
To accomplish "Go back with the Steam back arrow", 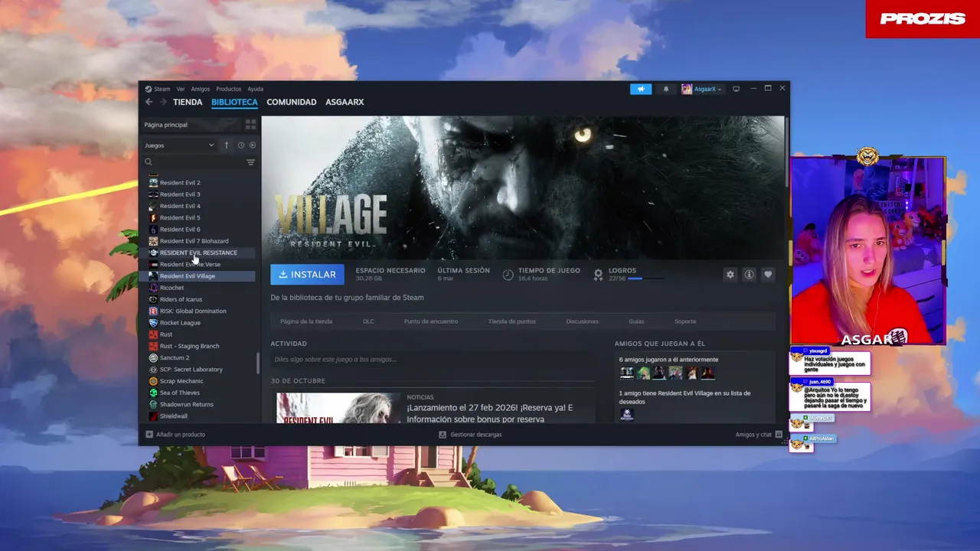I will pyautogui.click(x=149, y=102).
